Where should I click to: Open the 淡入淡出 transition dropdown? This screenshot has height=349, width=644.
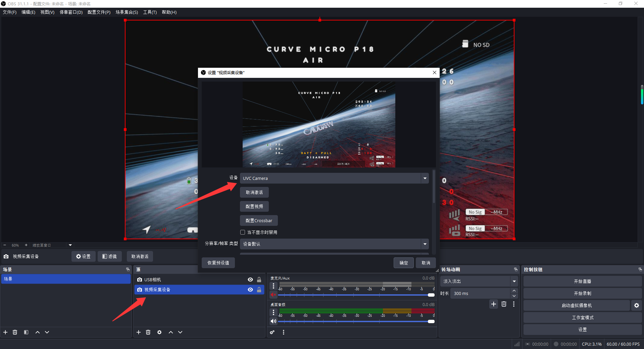[479, 281]
